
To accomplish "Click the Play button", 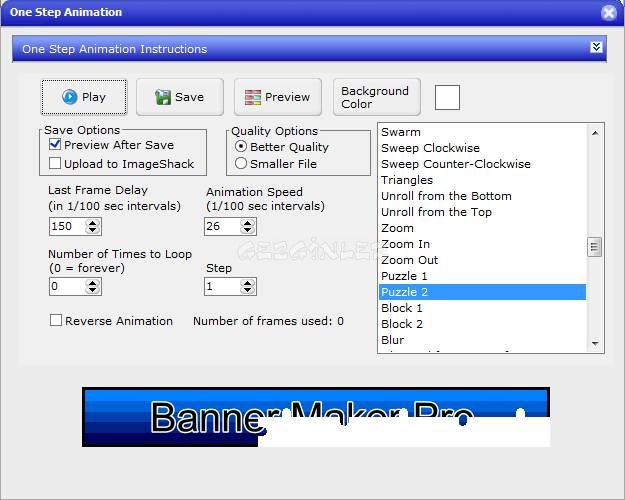I will (84, 97).
